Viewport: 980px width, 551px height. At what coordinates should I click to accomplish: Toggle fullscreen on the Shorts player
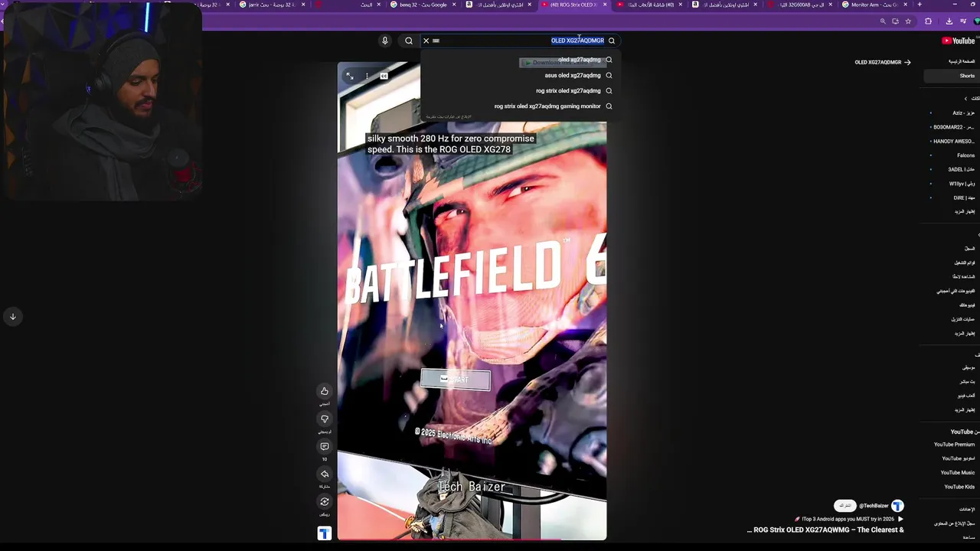(350, 76)
